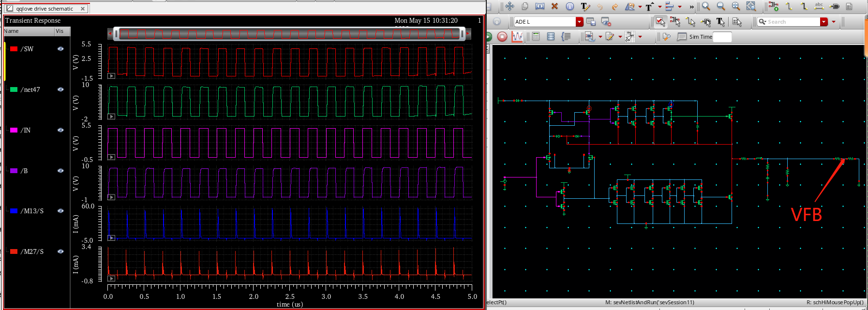Click the Zoom In magnifier icon
This screenshot has height=310, width=868.
pyautogui.click(x=706, y=6)
